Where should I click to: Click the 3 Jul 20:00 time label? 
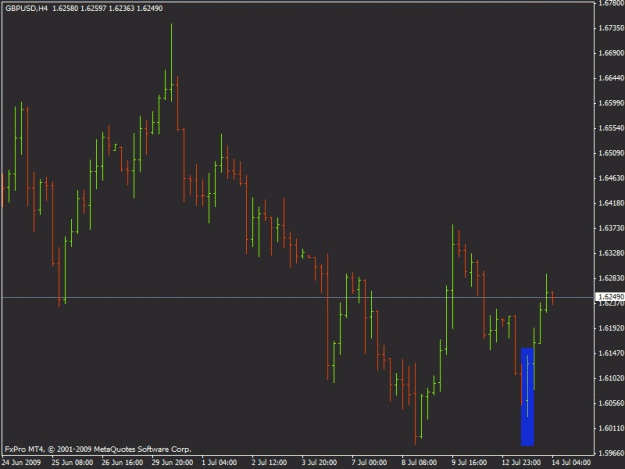click(319, 463)
